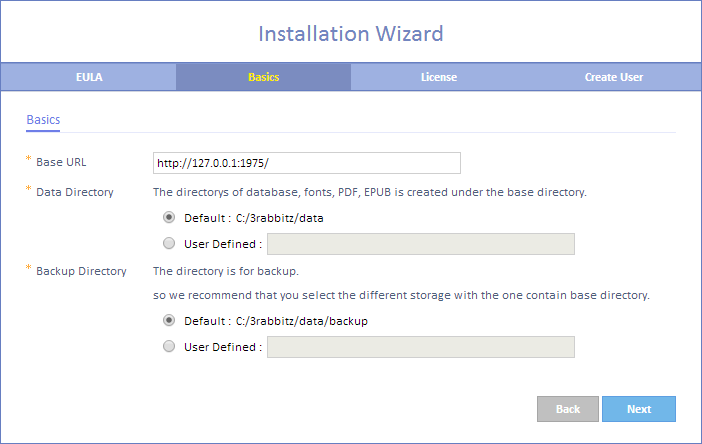Click the Base URL field label
Screen dimensions: 702x444
[x=61, y=162]
